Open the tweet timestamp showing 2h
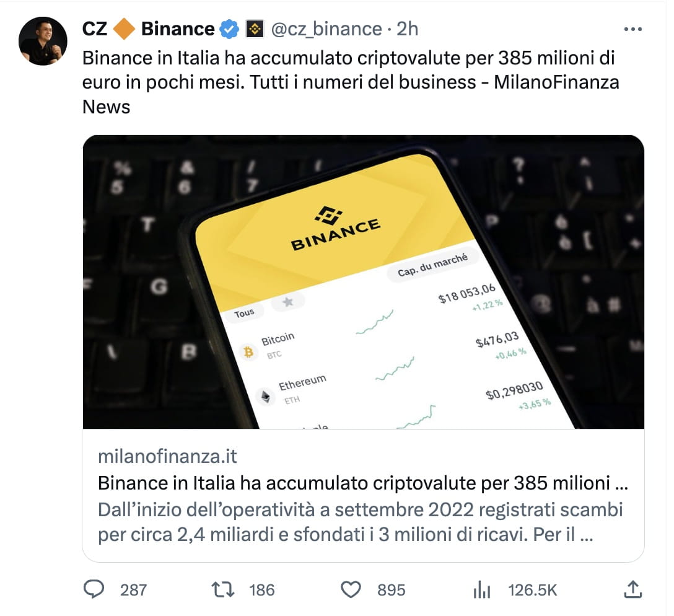This screenshot has height=616, width=674. [x=406, y=29]
